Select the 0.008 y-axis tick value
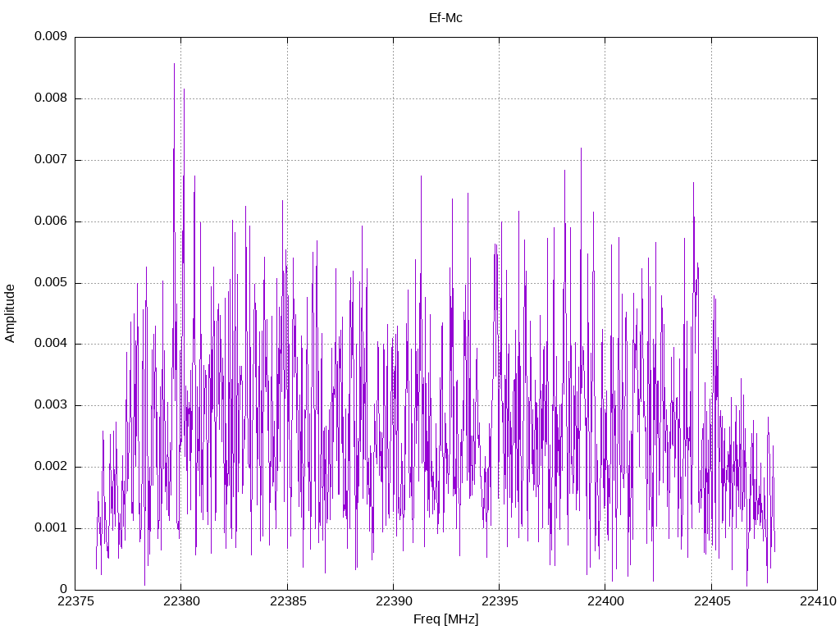The image size is (840, 630). click(50, 98)
